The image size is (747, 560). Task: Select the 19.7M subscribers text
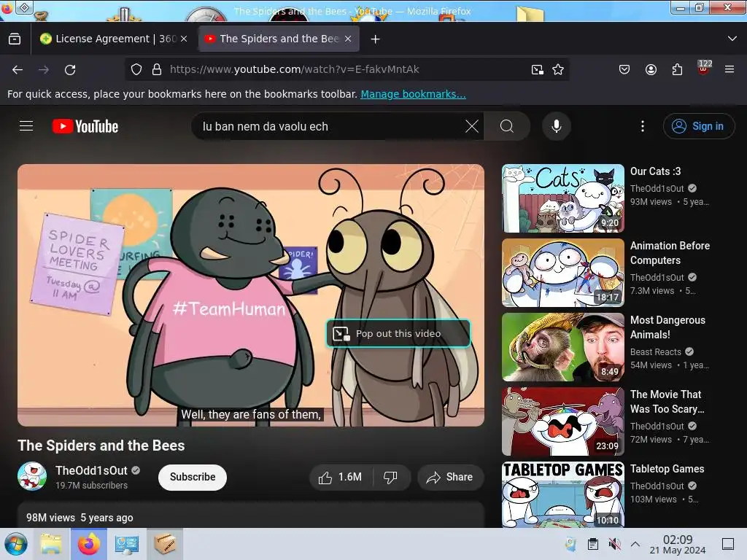[x=91, y=485]
